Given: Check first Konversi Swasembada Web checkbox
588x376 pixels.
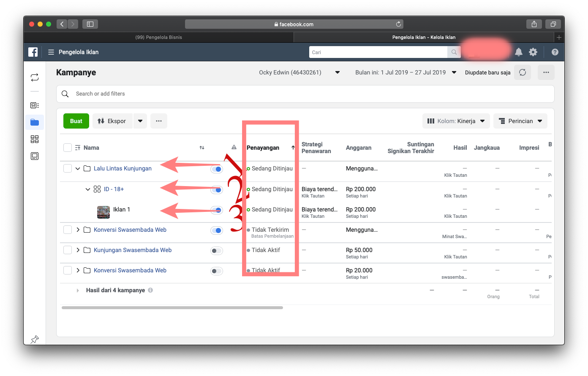Looking at the screenshot, I should point(68,230).
